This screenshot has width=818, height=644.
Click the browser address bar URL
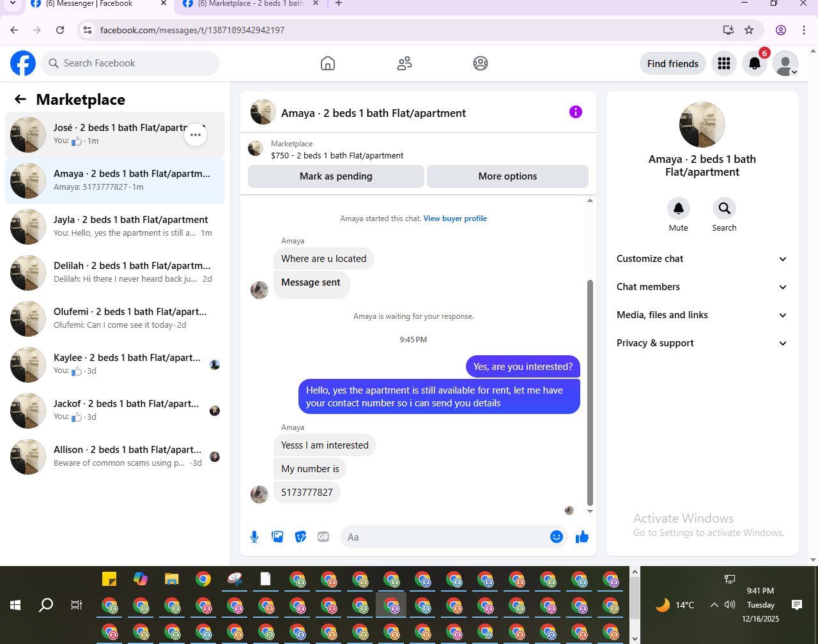192,30
